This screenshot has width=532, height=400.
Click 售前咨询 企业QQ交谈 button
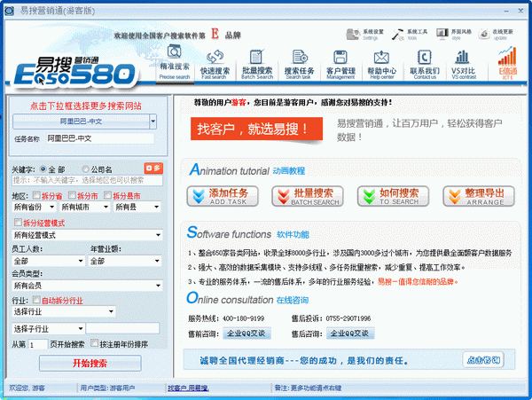[x=246, y=333]
